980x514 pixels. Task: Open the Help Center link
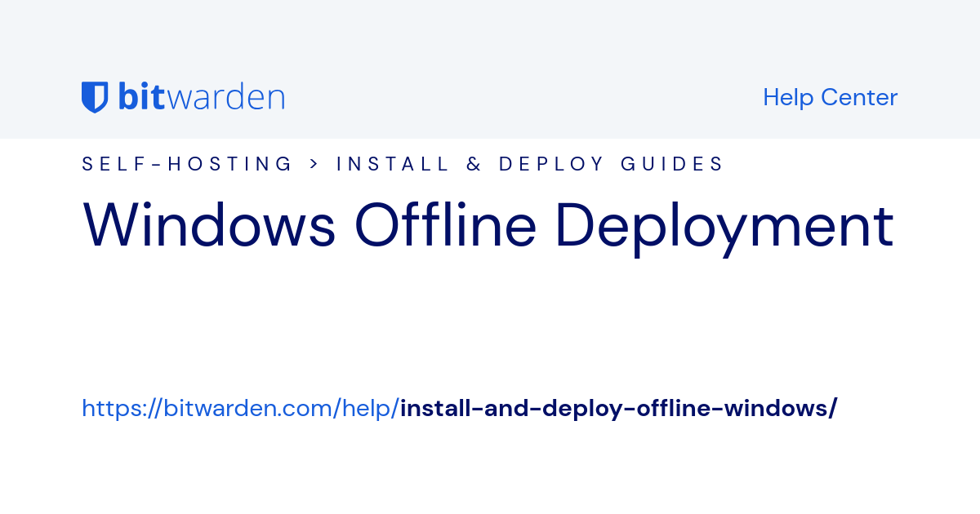point(830,97)
